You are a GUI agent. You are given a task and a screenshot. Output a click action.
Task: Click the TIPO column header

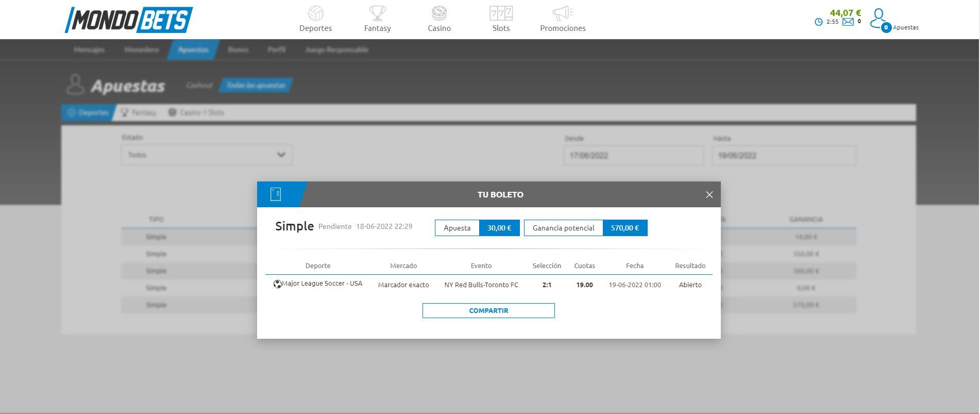tap(156, 219)
